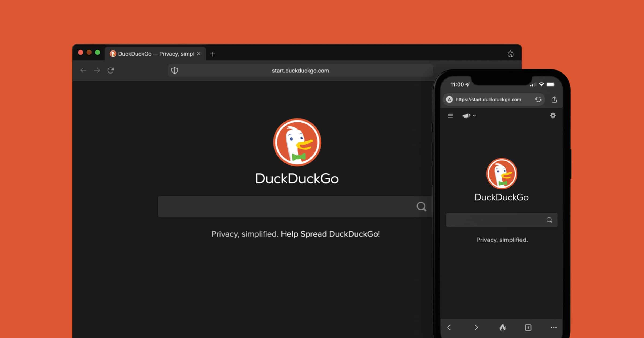
Task: Open phone settings gear icon
Action: point(553,116)
